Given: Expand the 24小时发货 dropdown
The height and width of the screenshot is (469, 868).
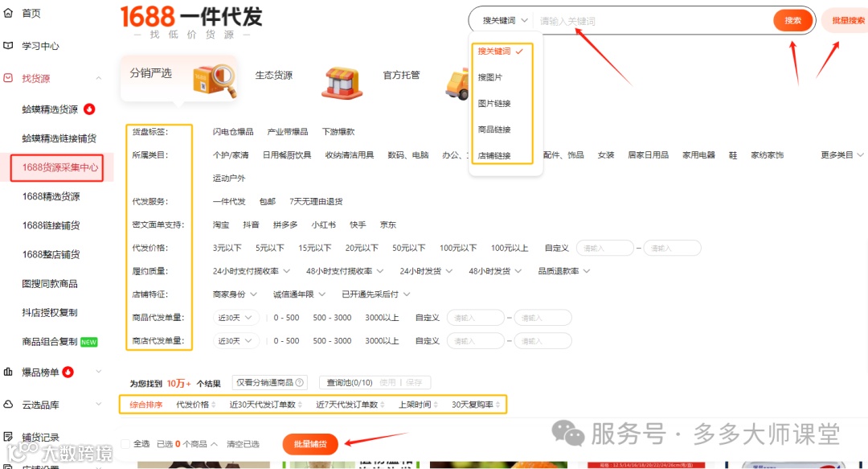Looking at the screenshot, I should 426,271.
